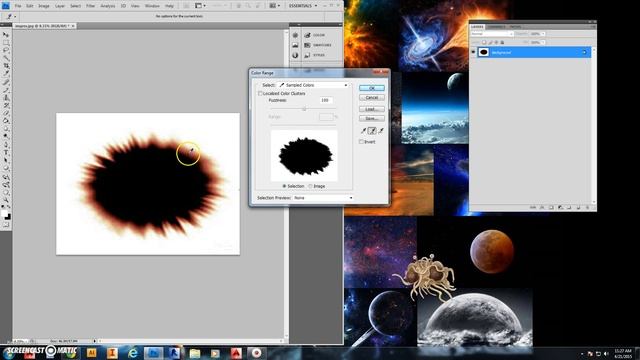
Task: Select the Rectangular Marquee tool
Action: point(6,42)
